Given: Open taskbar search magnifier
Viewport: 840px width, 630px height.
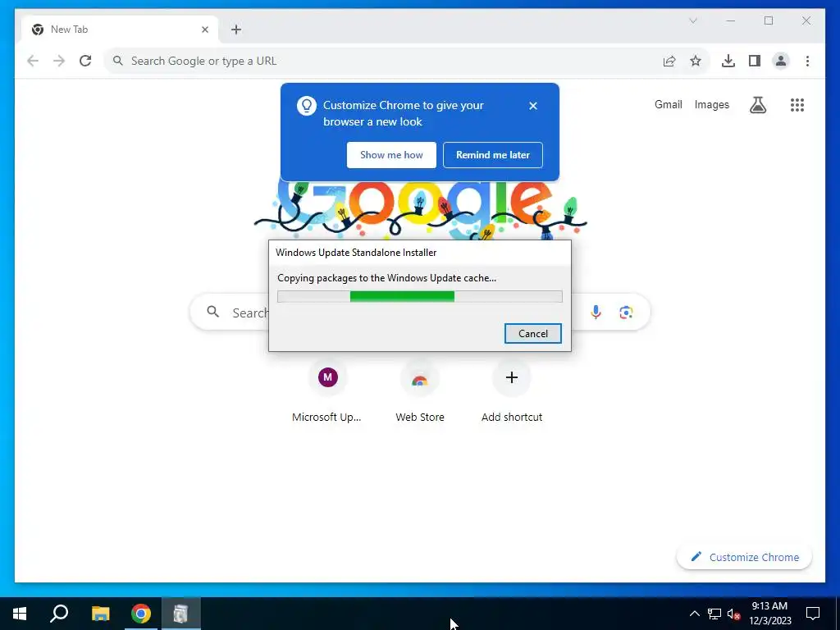Looking at the screenshot, I should click(59, 614).
